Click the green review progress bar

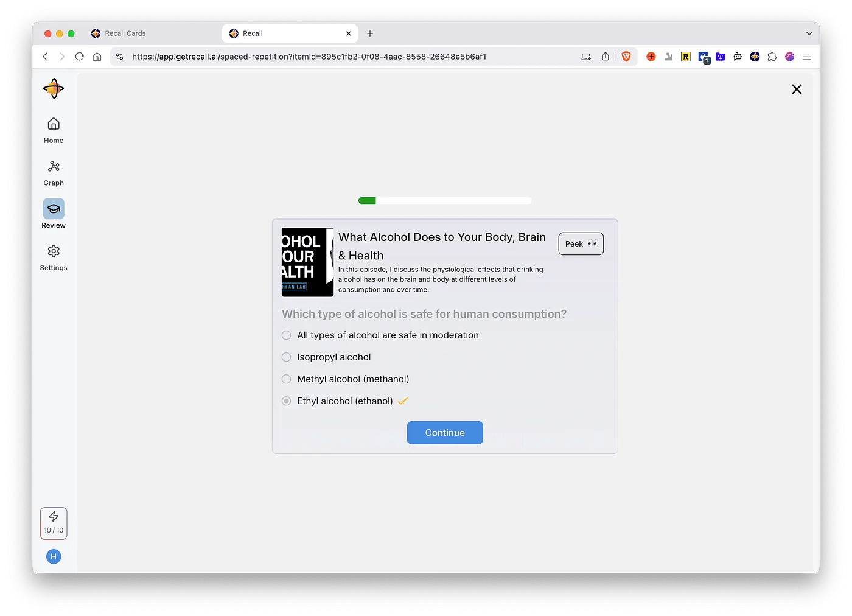tap(444, 201)
